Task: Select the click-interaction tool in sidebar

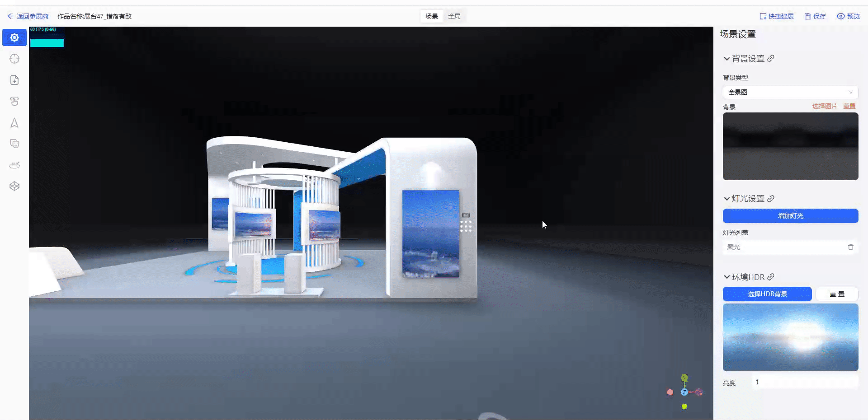Action: 14,101
